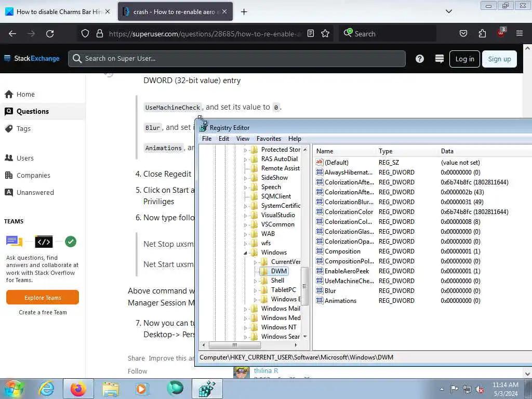
Task: Open the Create a free Team link
Action: tap(43, 312)
